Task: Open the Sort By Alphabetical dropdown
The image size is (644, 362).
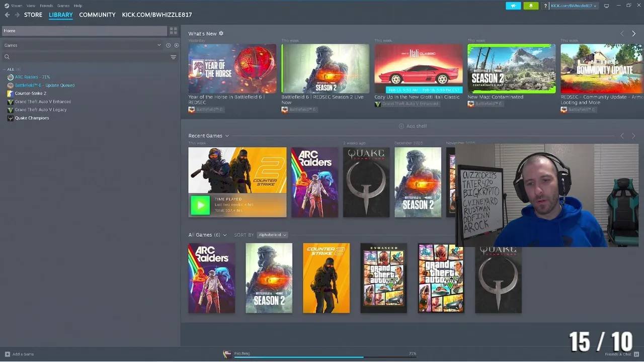Action: 272,235
